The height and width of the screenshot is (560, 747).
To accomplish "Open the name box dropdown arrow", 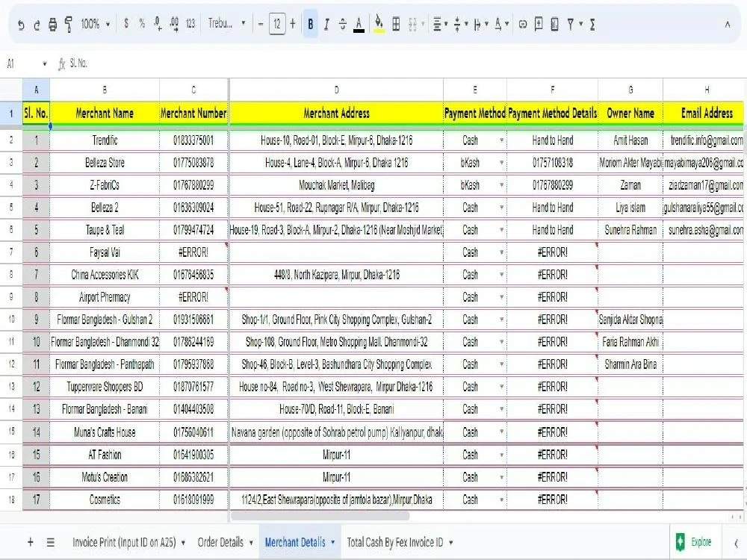I will [45, 63].
